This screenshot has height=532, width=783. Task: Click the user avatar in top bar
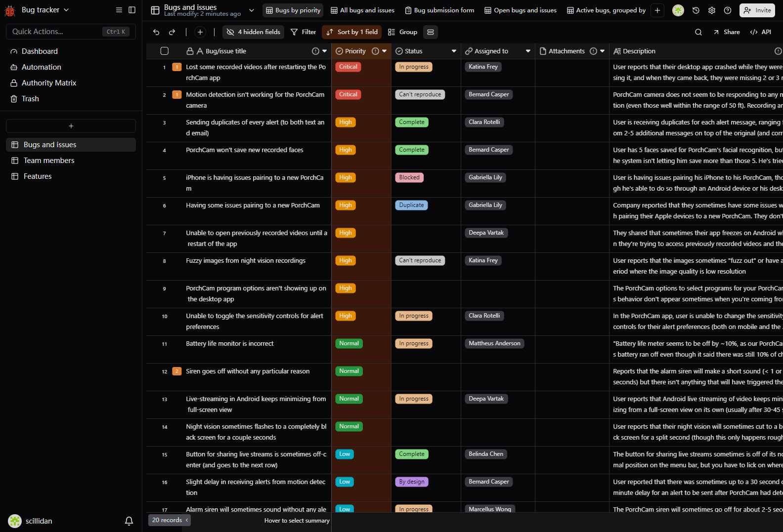678,10
